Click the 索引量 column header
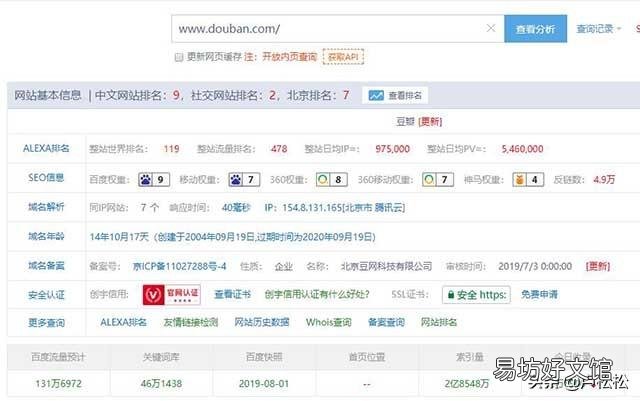The image size is (640, 401). point(469,357)
